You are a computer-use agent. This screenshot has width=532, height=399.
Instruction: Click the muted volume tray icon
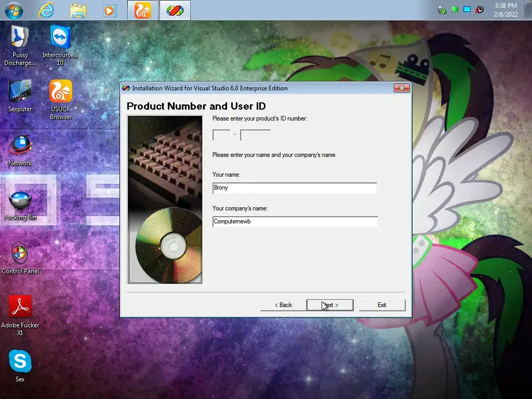tap(480, 10)
